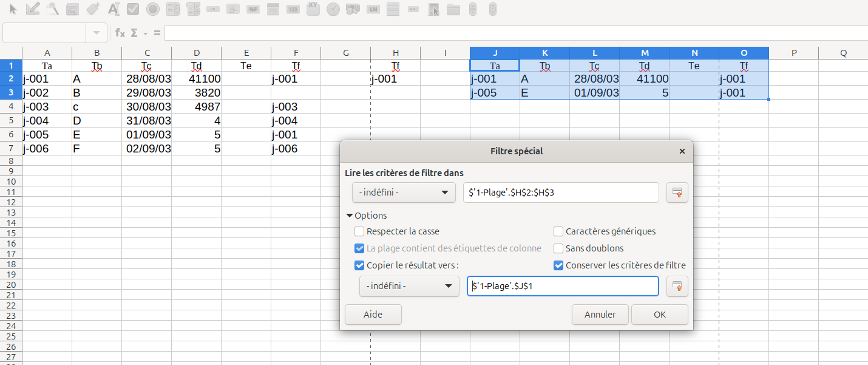
Task: Open the criteria range '- indéfini -' dropdown
Action: click(x=404, y=193)
